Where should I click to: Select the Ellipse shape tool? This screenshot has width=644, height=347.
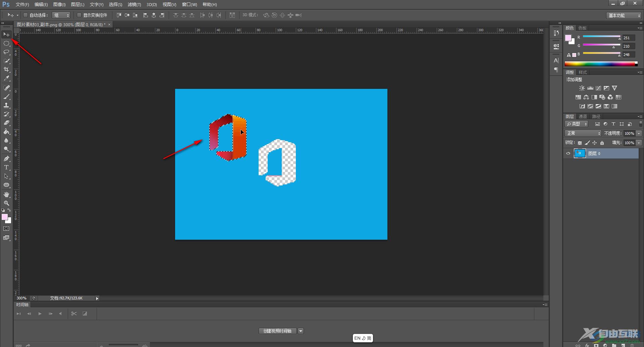pos(6,185)
